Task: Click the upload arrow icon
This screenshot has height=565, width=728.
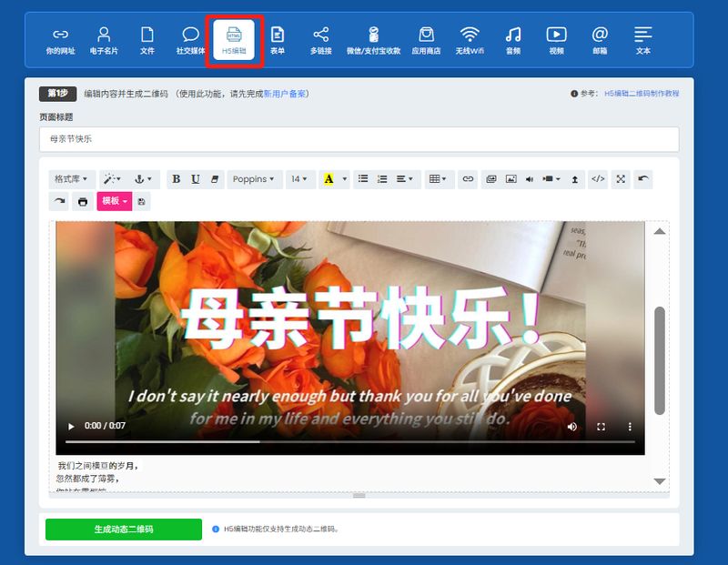Action: [x=575, y=179]
